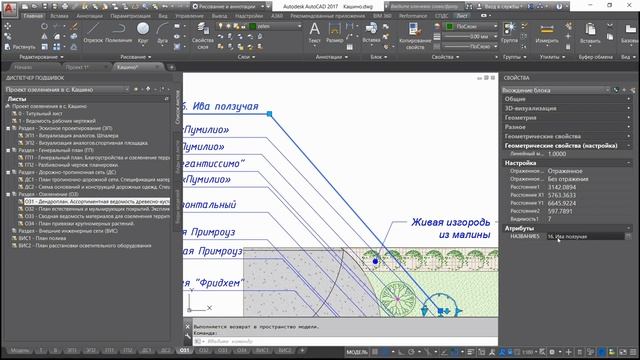640x360 pixels.
Task: Click the Undo arrow in quick access toolbar
Action: click(x=165, y=7)
